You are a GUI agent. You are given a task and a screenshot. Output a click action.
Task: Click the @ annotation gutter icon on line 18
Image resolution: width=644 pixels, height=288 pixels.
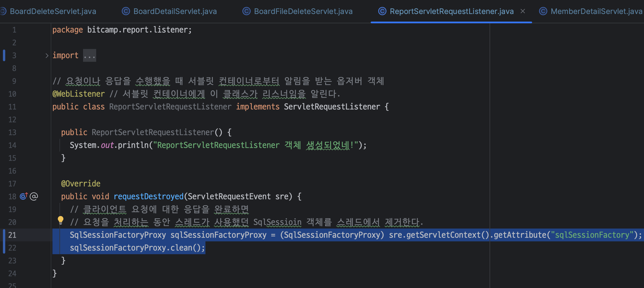[x=34, y=196]
